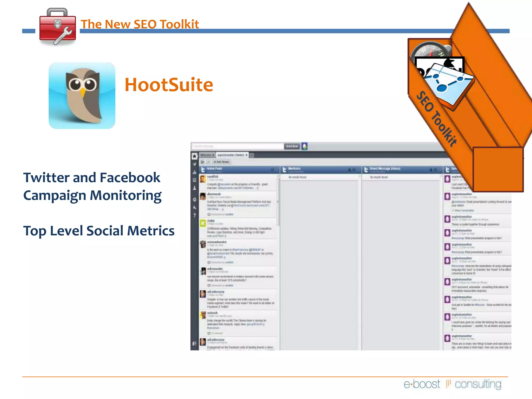Screen dimensions: 532x399
Task: Click the Send Now button
Action: point(292,146)
